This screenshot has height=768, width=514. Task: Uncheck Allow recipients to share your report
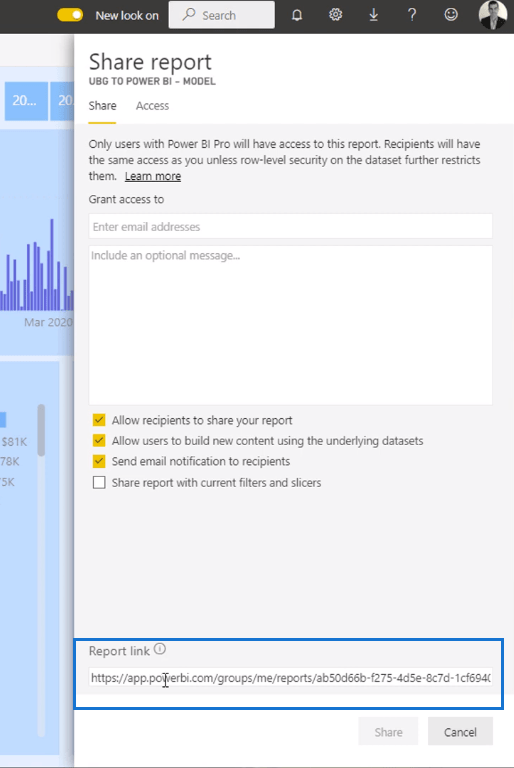tap(99, 420)
